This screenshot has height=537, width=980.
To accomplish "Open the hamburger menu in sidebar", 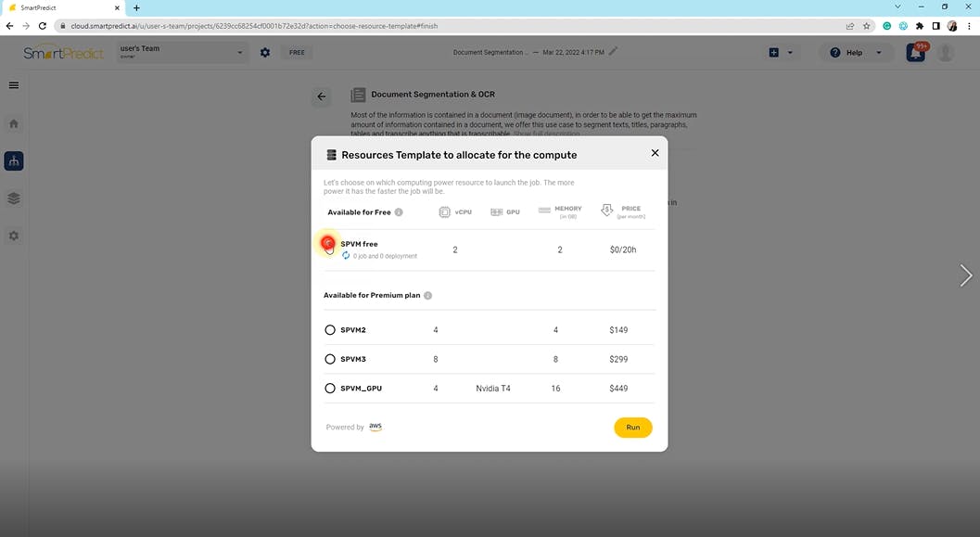I will coord(14,85).
